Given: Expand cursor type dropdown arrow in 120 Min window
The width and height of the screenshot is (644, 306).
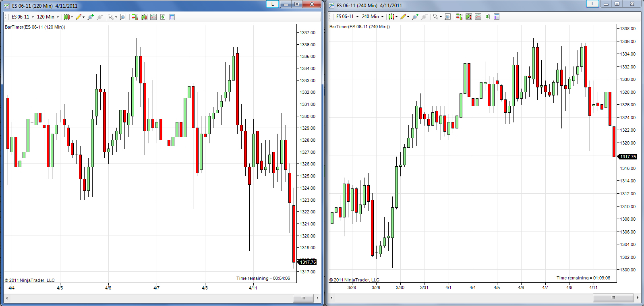Looking at the screenshot, I should tap(116, 17).
